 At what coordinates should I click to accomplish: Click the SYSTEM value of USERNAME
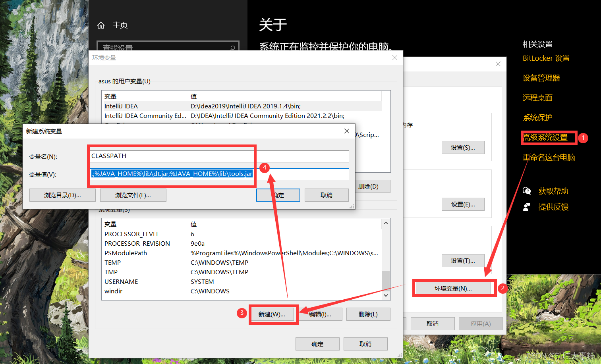click(202, 281)
